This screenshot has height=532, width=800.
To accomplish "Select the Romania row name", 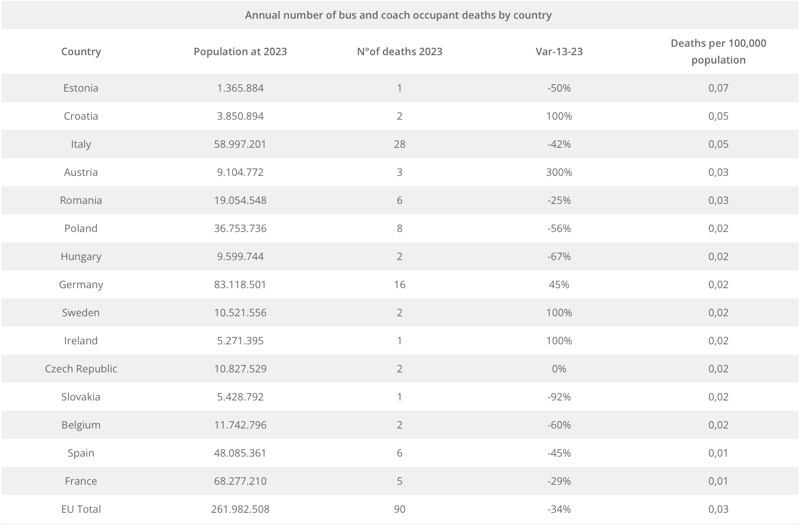I will pos(81,200).
